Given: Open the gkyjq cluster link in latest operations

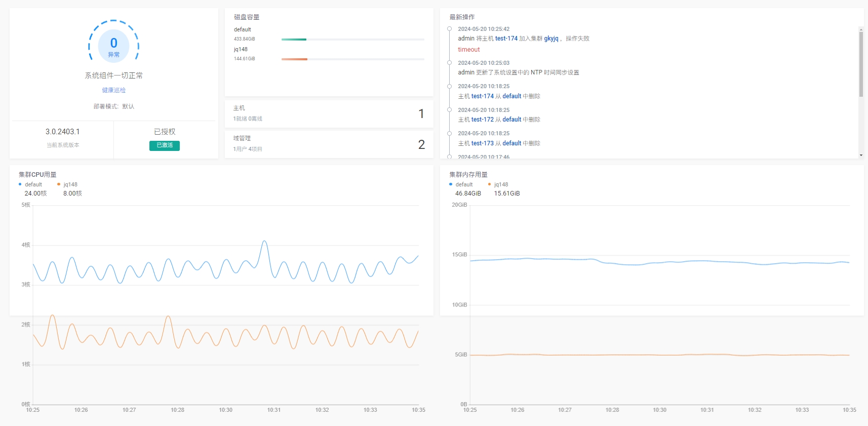Looking at the screenshot, I should pos(551,38).
